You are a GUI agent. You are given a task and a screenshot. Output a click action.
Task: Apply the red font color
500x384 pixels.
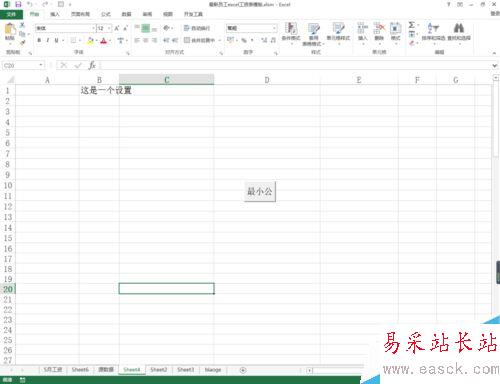[103, 40]
